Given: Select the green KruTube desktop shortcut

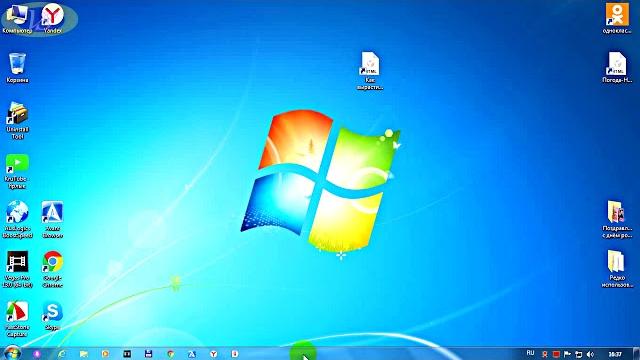Looking at the screenshot, I should pyautogui.click(x=17, y=171).
